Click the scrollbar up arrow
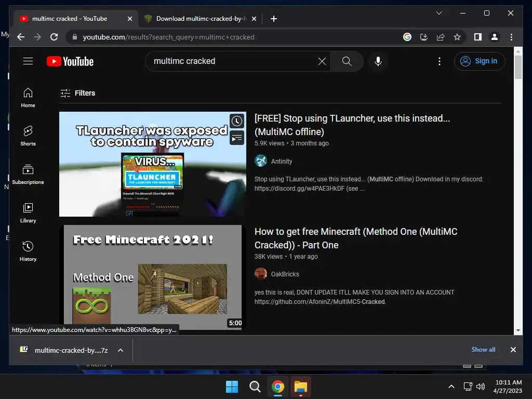The width and height of the screenshot is (532, 399). 518,51
